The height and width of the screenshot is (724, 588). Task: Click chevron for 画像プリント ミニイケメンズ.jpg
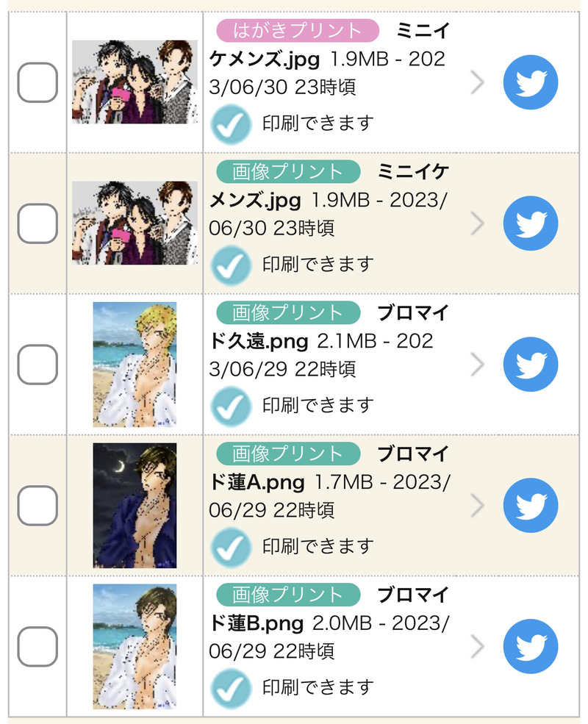(x=478, y=223)
